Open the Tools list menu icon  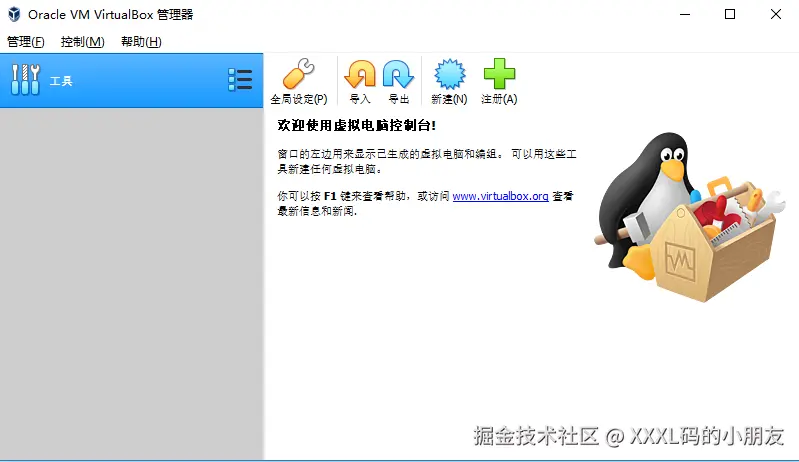(x=240, y=80)
